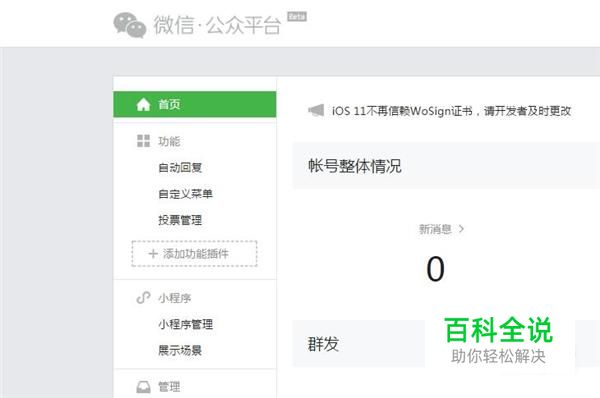Expand the chevron next to 新消息
Screen dimensions: 600x398
461,229
